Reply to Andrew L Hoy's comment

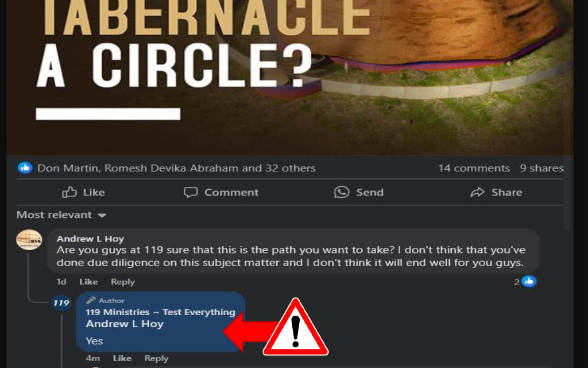(x=123, y=282)
